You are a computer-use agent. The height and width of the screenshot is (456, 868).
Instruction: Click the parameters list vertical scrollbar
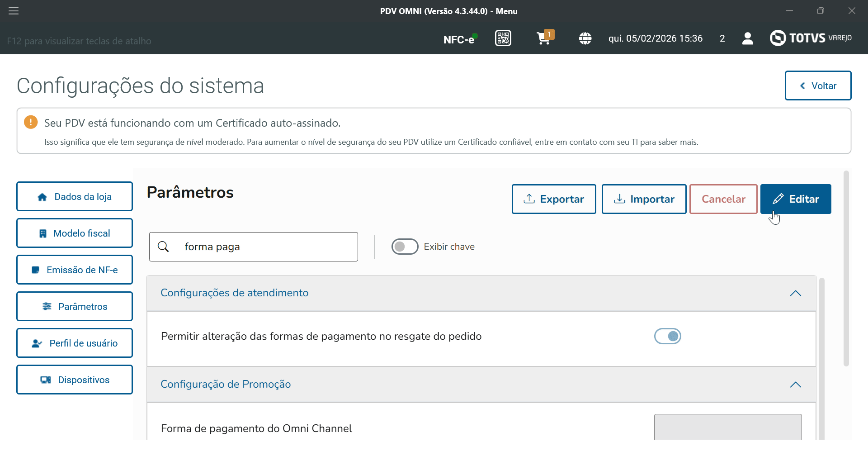pyautogui.click(x=821, y=357)
